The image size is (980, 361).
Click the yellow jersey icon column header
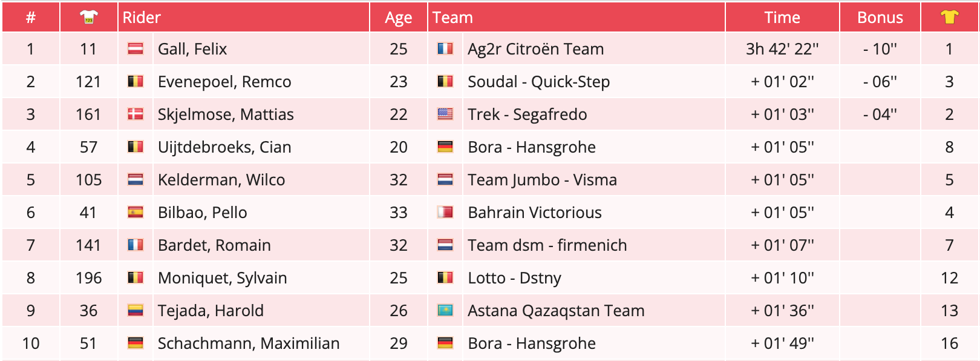click(949, 18)
